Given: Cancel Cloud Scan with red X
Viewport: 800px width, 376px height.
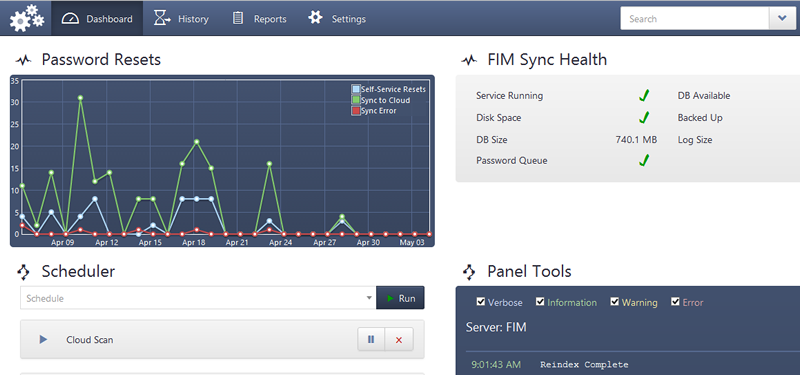Looking at the screenshot, I should pos(399,339).
